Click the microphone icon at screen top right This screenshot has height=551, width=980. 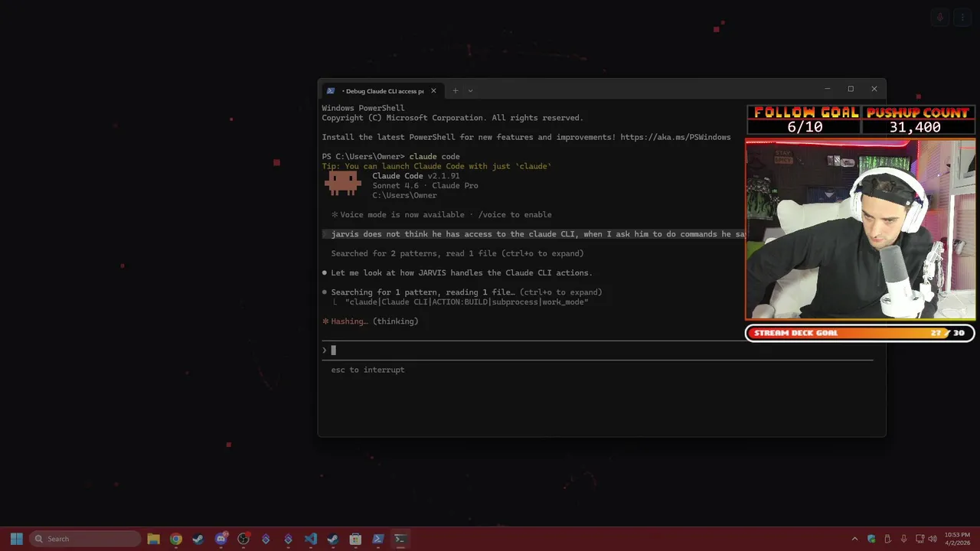coord(940,18)
